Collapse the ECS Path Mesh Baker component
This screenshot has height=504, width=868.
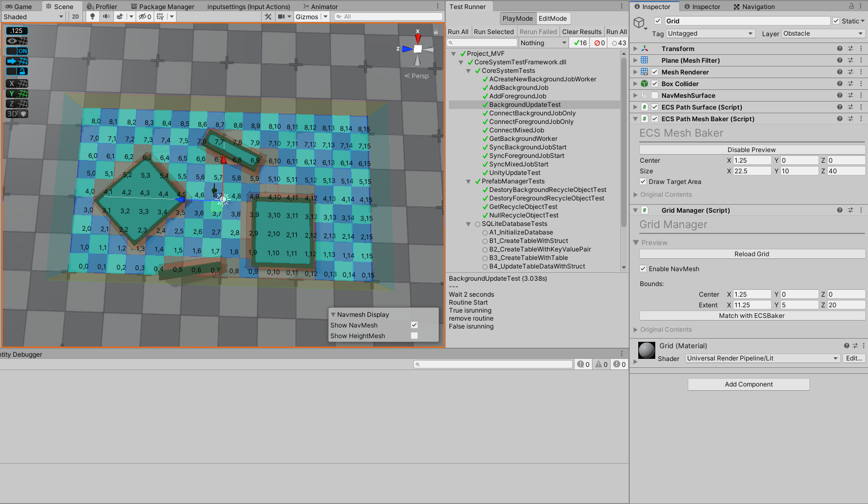click(x=635, y=119)
